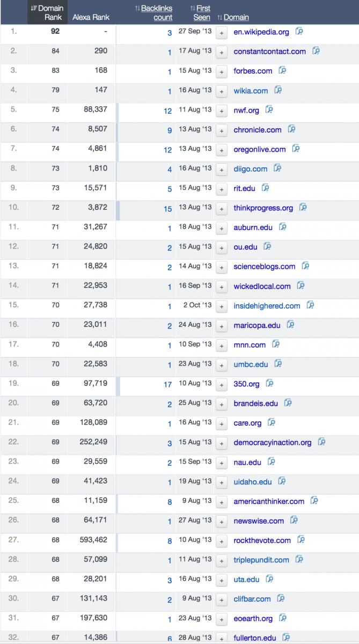359x644 pixels.
Task: Click backlinks count 17 for 350.org
Action: [167, 384]
